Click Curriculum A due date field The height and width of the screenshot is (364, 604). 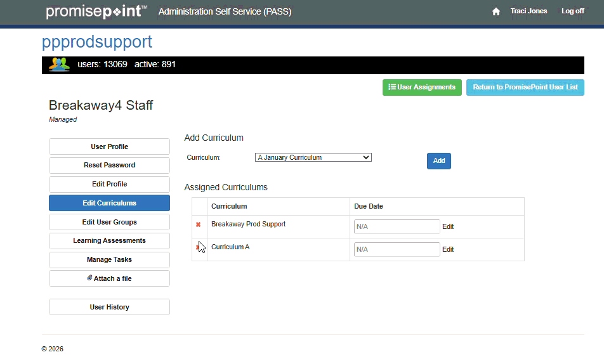[397, 250]
